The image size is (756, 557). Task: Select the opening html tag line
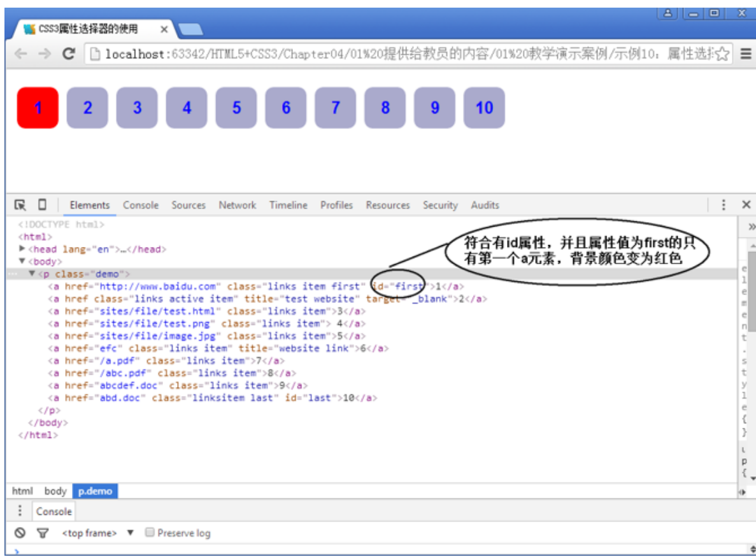35,237
